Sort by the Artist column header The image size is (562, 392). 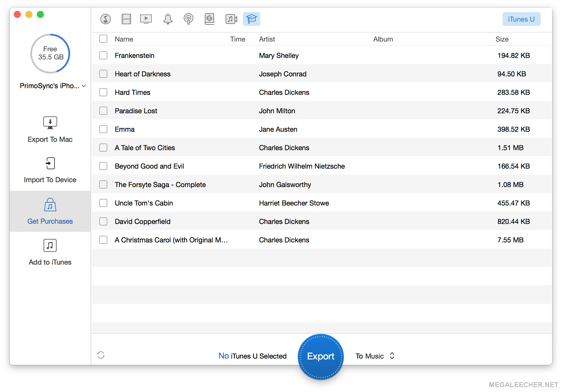(267, 39)
